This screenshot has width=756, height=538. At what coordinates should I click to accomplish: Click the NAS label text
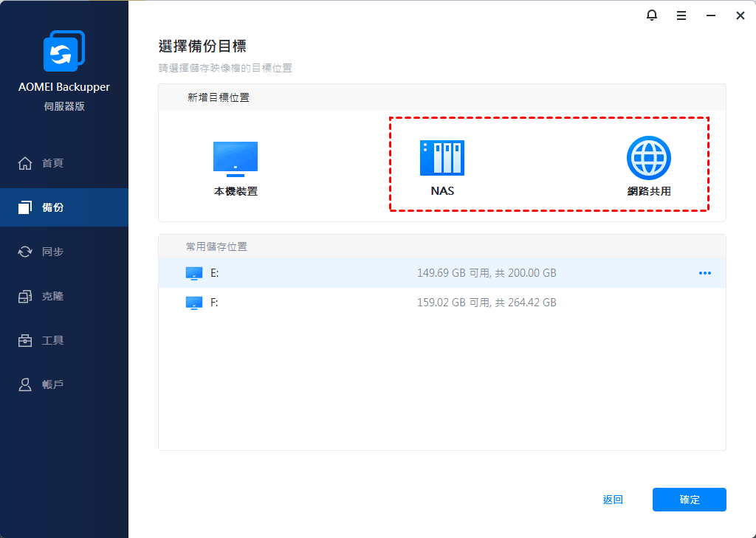click(442, 191)
